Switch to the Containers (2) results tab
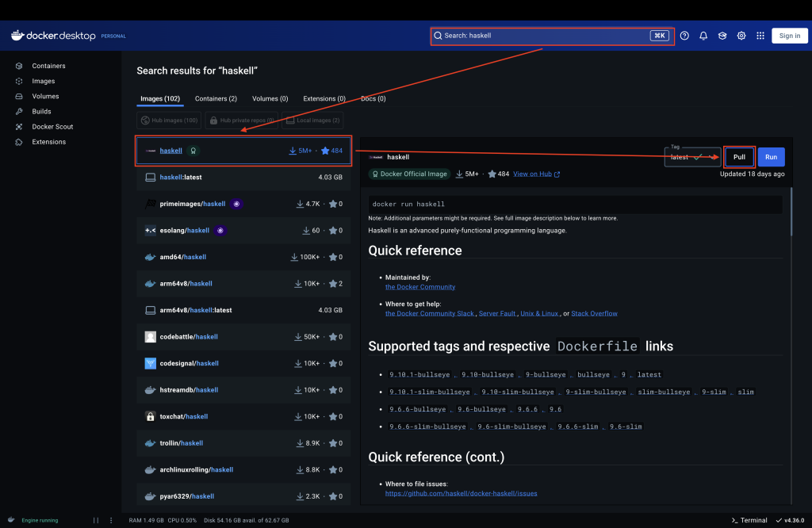This screenshot has width=812, height=528. (x=216, y=99)
